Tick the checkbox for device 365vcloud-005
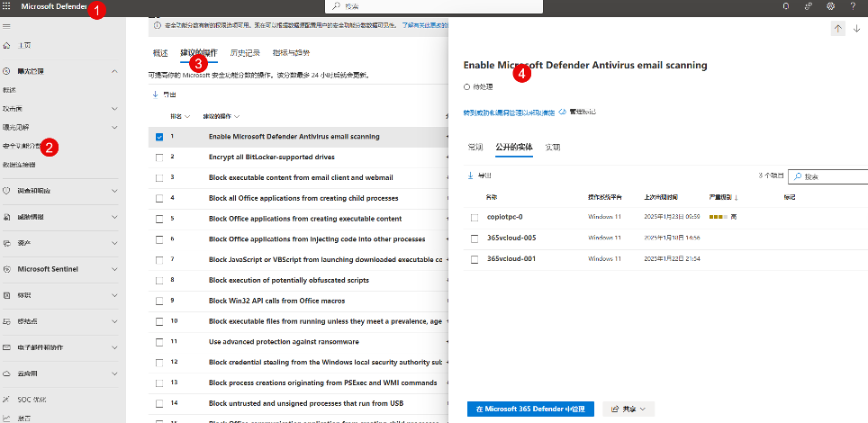 [475, 238]
